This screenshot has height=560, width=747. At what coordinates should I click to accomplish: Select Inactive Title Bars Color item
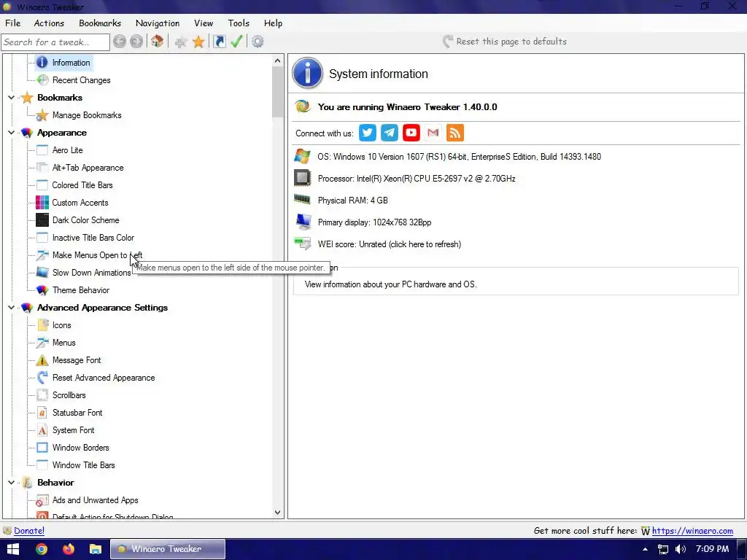pos(93,238)
